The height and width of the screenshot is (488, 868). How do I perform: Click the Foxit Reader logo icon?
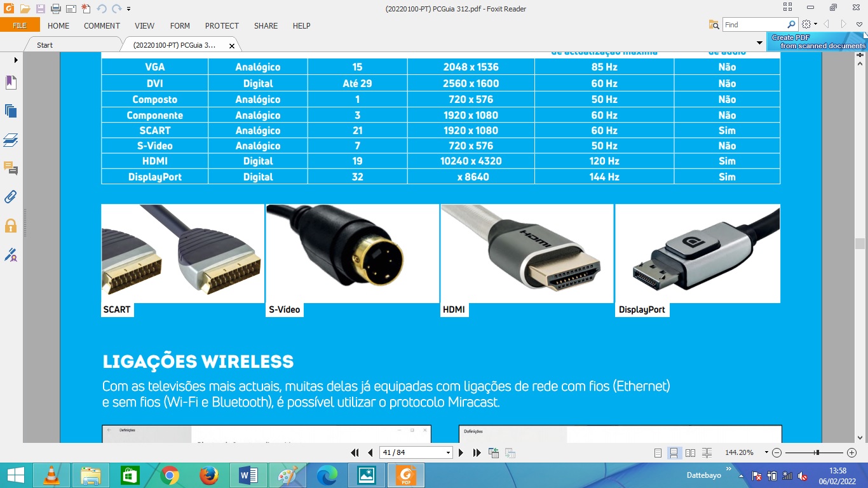(8, 9)
